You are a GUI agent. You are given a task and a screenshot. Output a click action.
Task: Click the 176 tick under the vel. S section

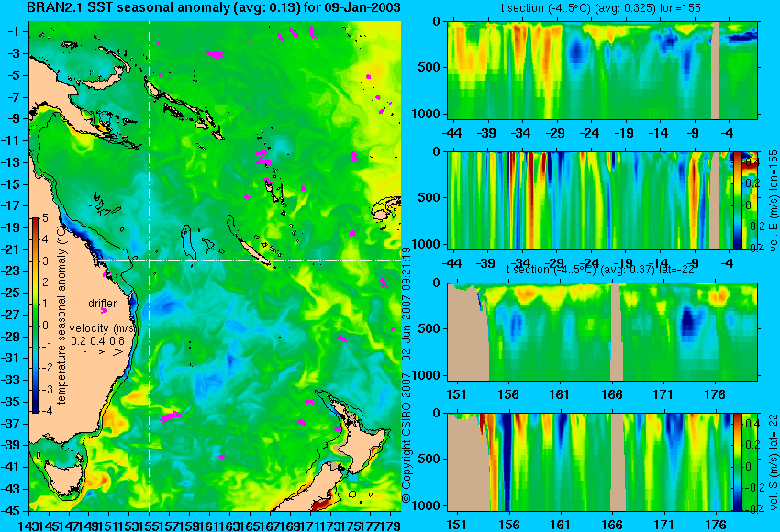[716, 525]
